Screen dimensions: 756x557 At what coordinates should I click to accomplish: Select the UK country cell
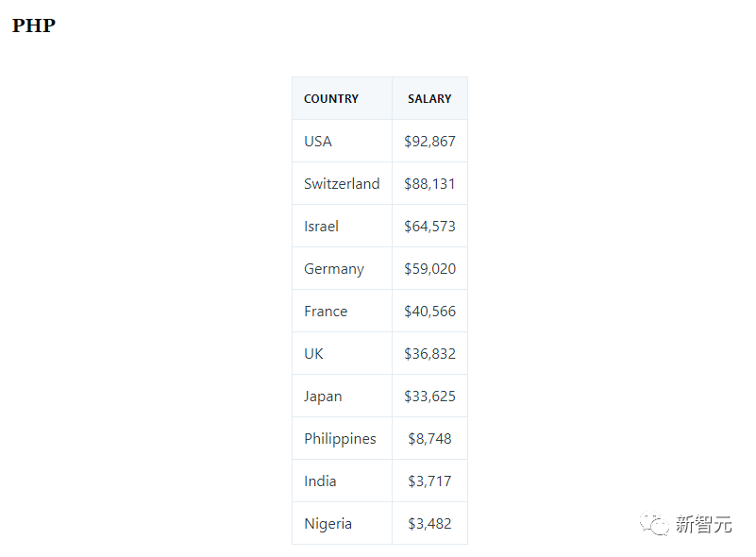coord(313,354)
